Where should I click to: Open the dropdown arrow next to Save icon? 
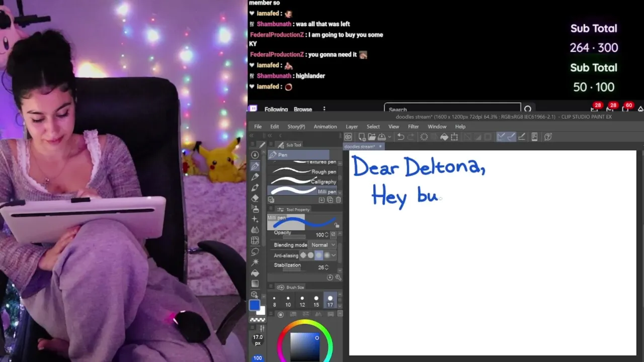(390, 137)
